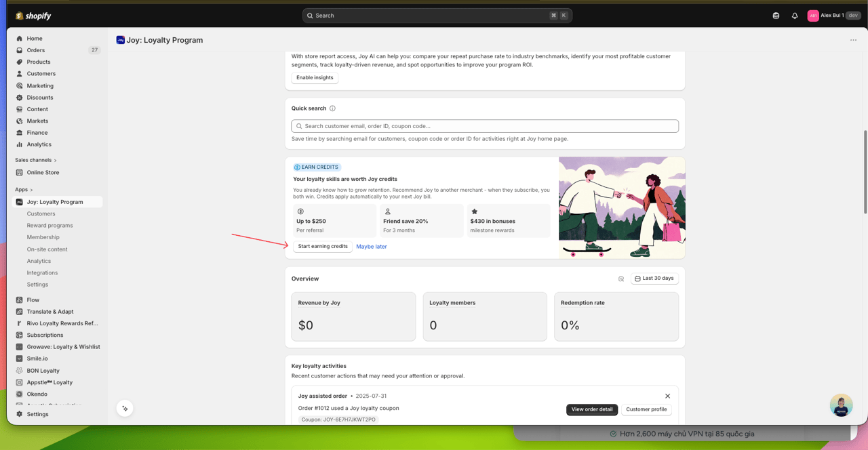This screenshot has height=450, width=868.
Task: Click the Subscriptions app icon
Action: coord(20,335)
